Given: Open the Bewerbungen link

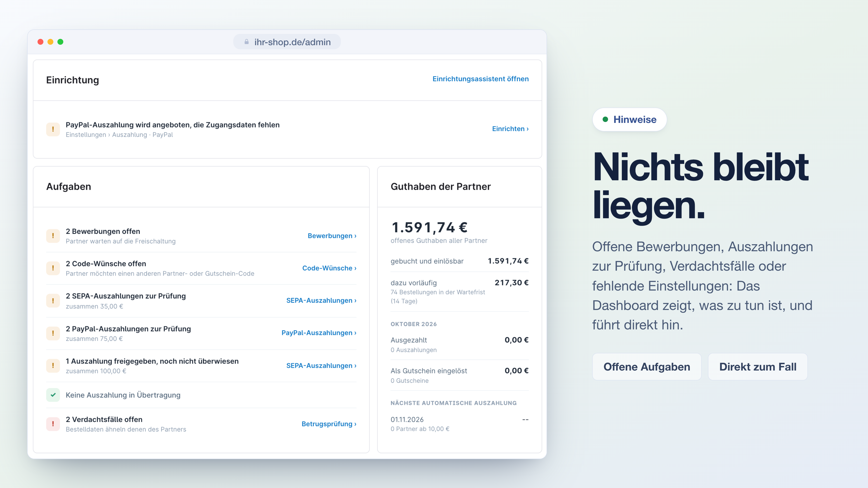Looking at the screenshot, I should click(332, 236).
